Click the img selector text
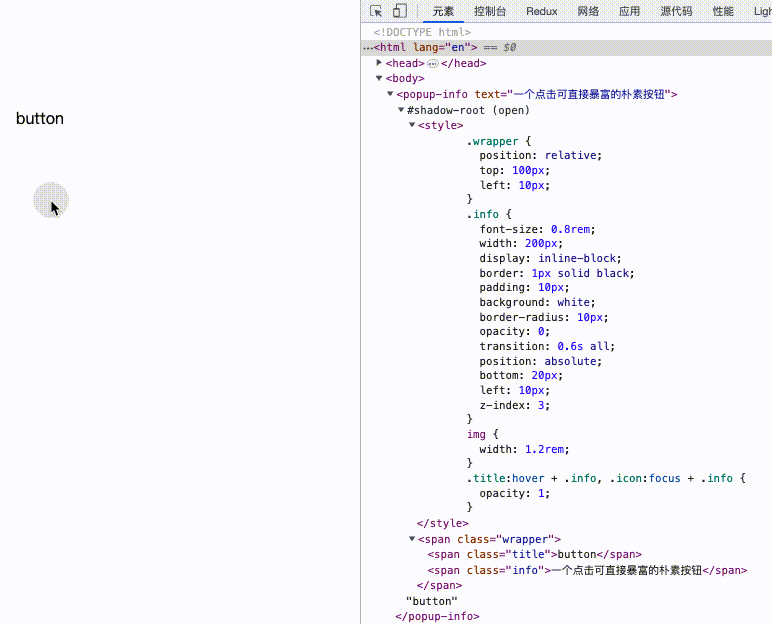The width and height of the screenshot is (772, 624). tap(476, 434)
